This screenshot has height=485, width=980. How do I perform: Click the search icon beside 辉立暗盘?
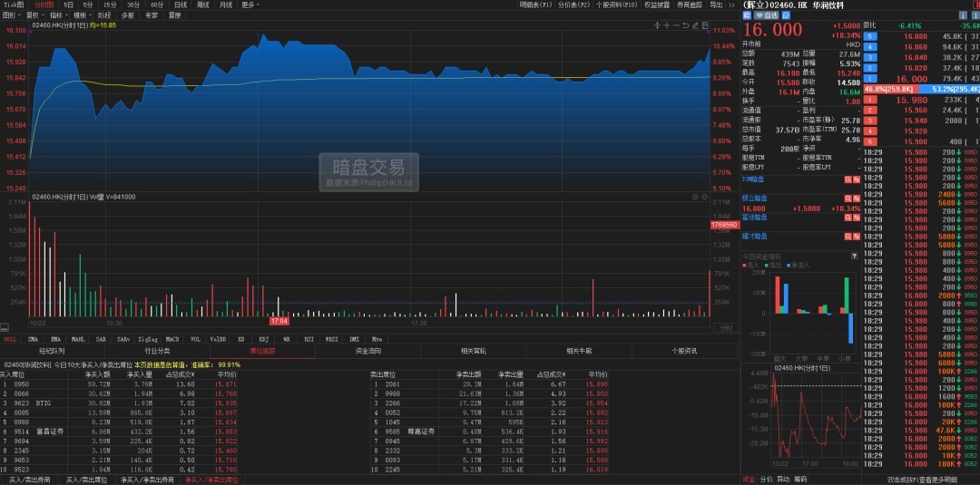tap(848, 197)
